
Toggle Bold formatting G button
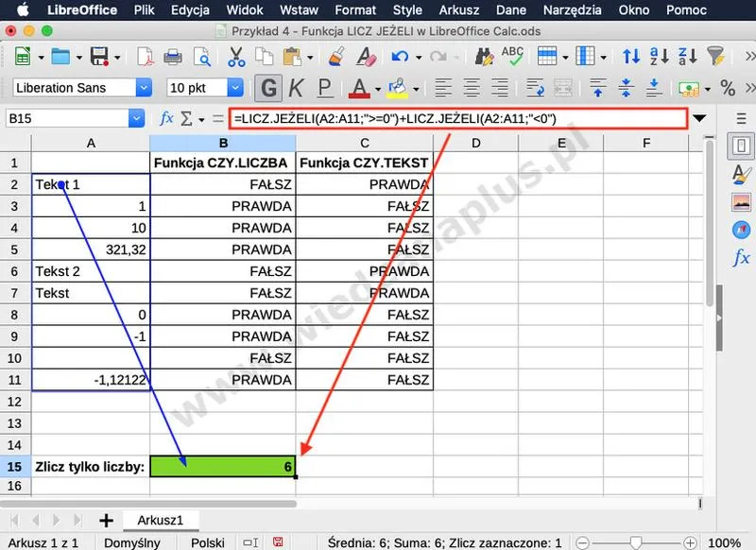pyautogui.click(x=268, y=88)
